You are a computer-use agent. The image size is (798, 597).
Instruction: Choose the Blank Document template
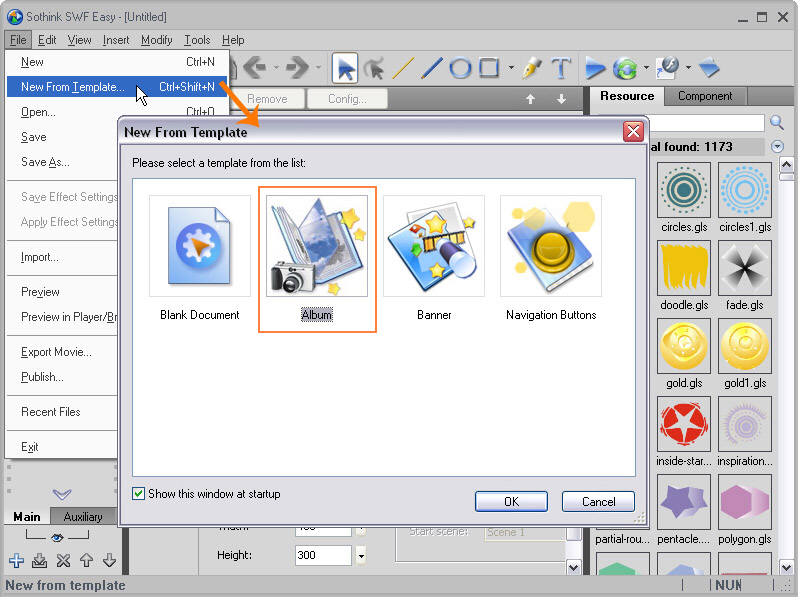(200, 259)
